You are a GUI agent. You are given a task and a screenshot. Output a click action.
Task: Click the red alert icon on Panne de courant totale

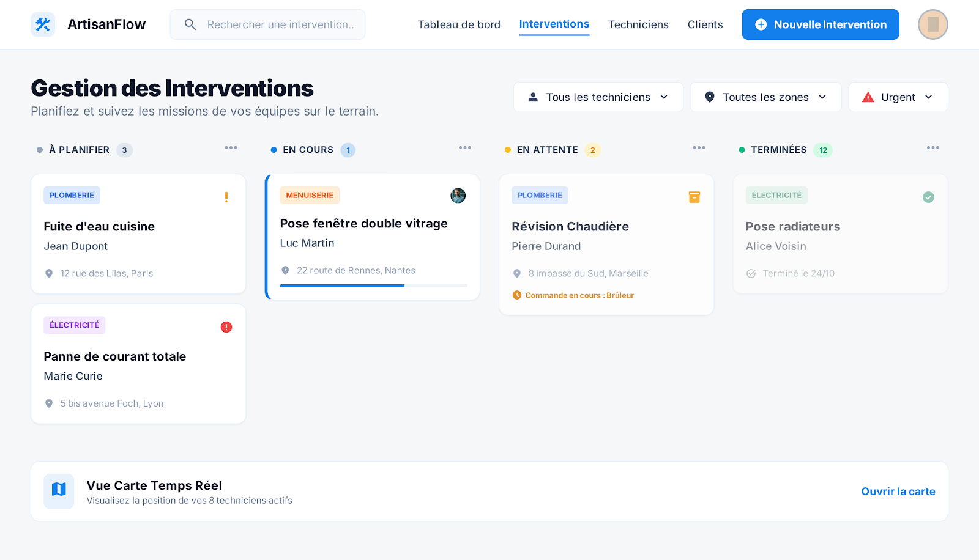(x=226, y=327)
